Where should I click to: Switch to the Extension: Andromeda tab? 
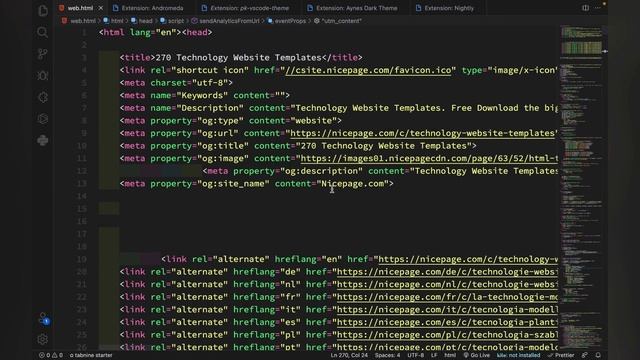pyautogui.click(x=148, y=8)
